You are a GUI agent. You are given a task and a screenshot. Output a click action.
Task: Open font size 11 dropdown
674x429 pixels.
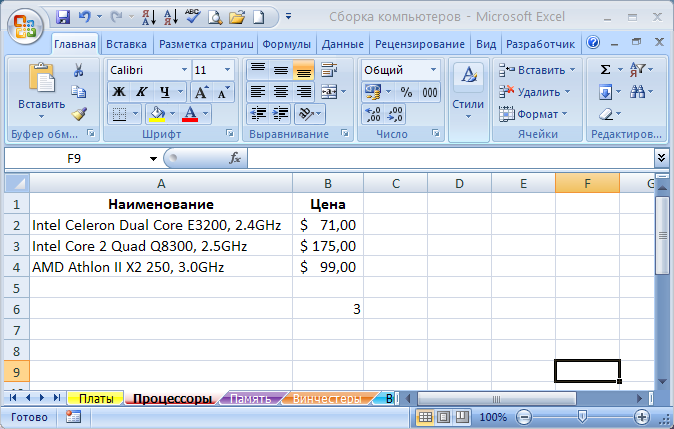point(227,70)
